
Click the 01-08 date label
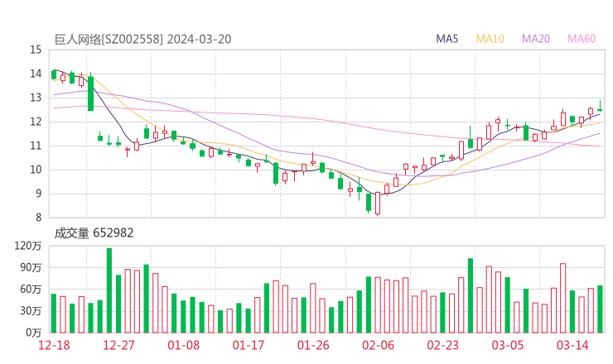[183, 345]
